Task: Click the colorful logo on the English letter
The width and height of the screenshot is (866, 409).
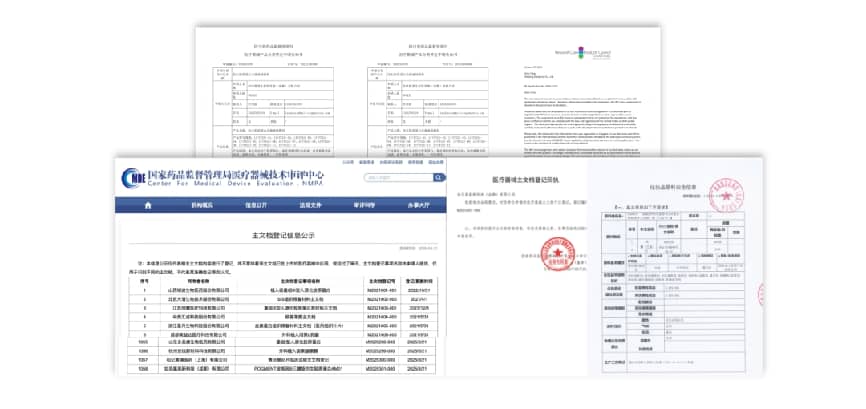Action: 588,48
